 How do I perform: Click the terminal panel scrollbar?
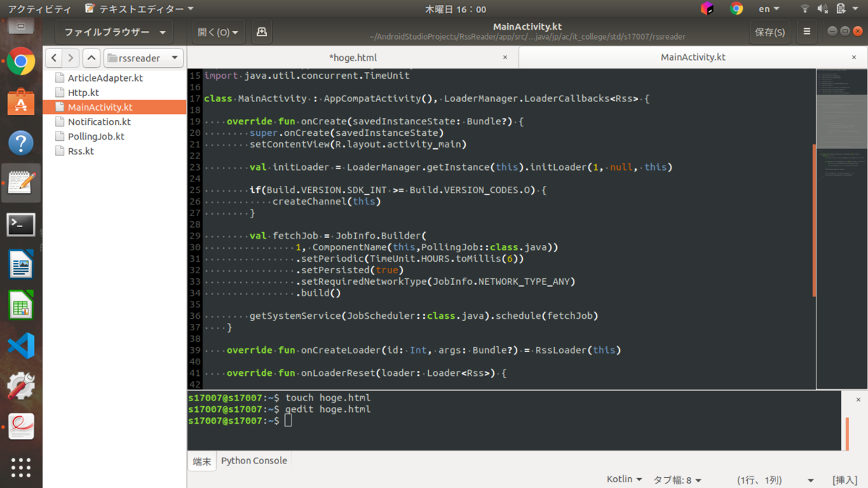click(846, 434)
